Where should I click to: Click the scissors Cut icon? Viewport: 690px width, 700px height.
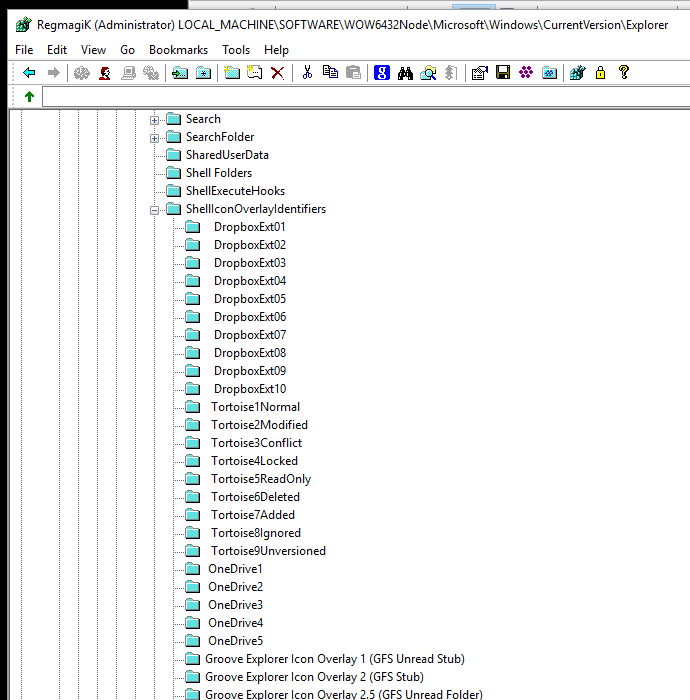307,72
